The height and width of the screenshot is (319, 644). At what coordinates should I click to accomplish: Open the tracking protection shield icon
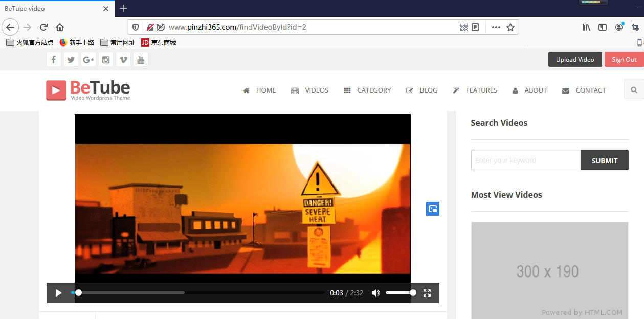(136, 27)
